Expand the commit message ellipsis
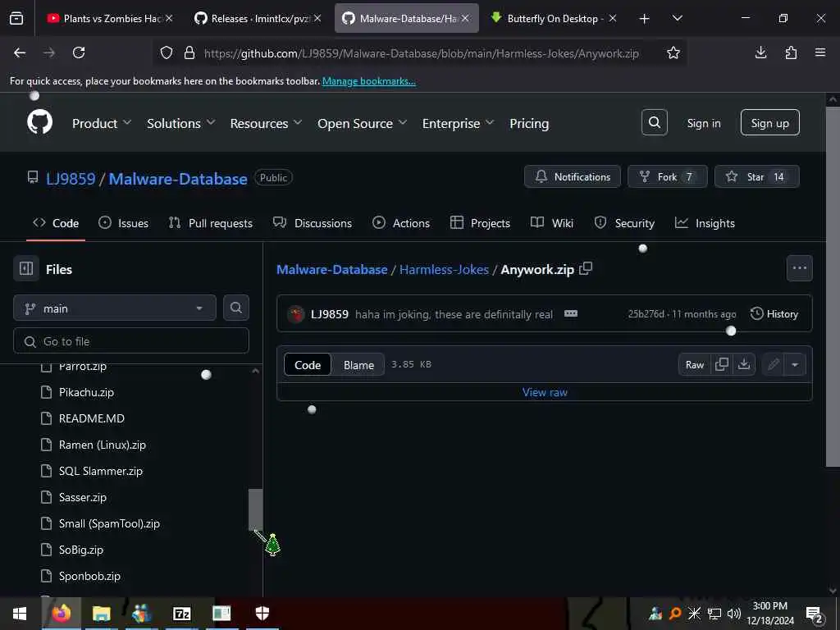840x630 pixels. point(571,313)
